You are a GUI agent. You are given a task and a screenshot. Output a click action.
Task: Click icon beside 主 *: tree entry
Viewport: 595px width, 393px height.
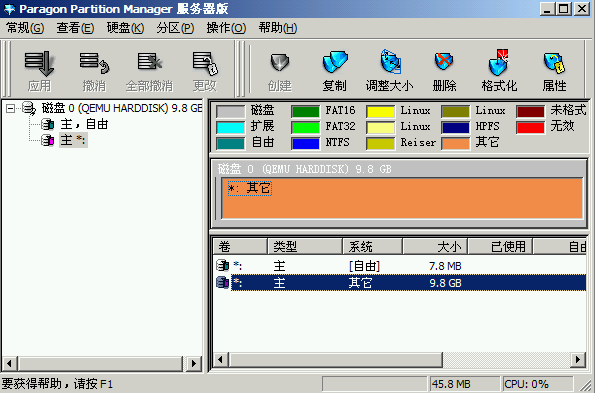[48, 140]
